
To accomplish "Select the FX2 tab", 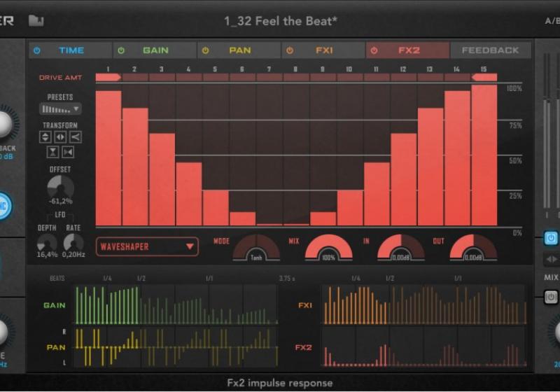I will [408, 50].
